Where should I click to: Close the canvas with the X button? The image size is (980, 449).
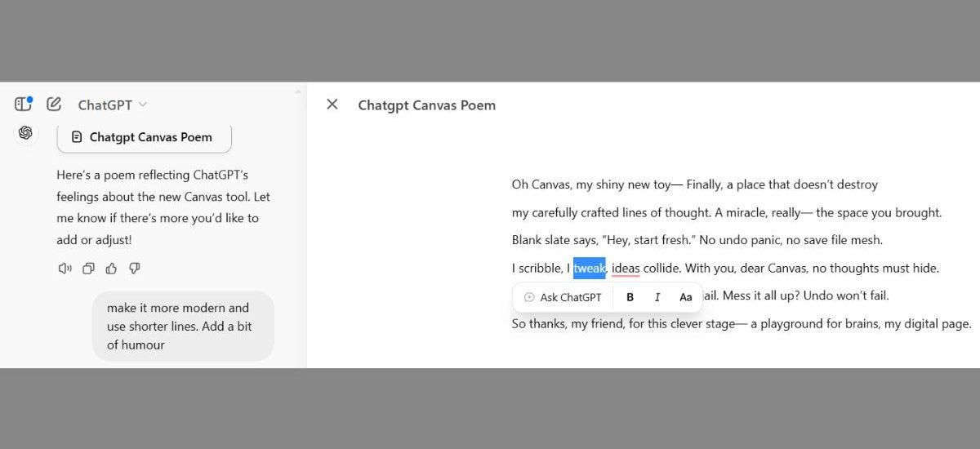(x=332, y=104)
